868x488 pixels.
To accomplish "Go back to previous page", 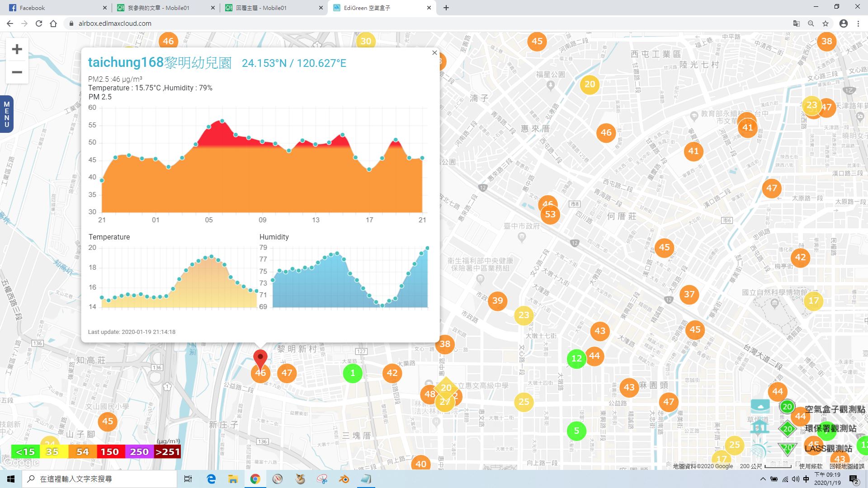I will coord(10,23).
